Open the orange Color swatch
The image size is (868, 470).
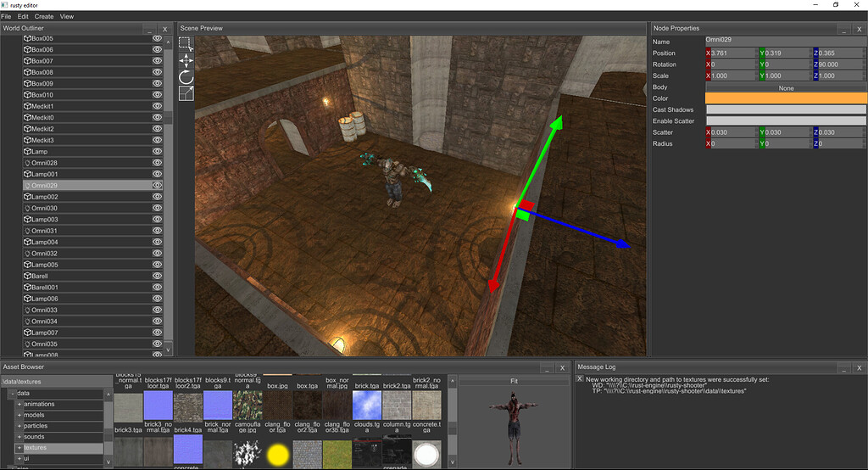786,98
